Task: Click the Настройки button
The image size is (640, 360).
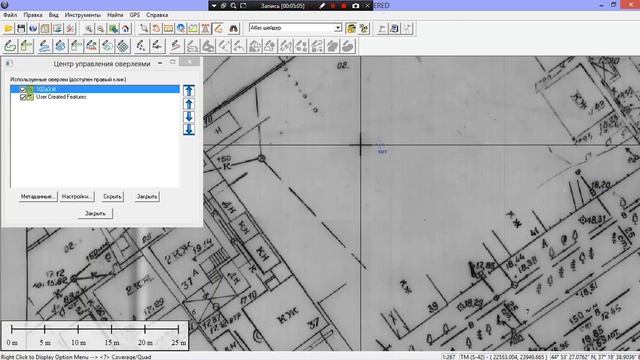Action: tap(77, 197)
